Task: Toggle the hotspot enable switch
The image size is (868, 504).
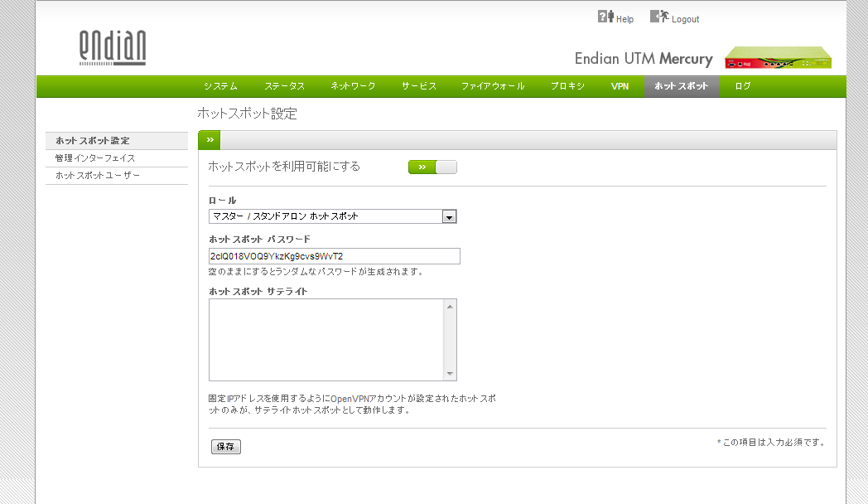Action: coord(432,167)
